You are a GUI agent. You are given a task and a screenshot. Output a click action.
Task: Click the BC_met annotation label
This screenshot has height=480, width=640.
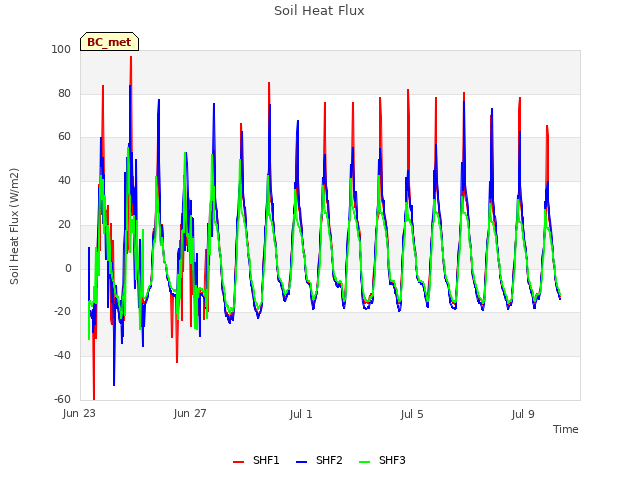click(109, 42)
